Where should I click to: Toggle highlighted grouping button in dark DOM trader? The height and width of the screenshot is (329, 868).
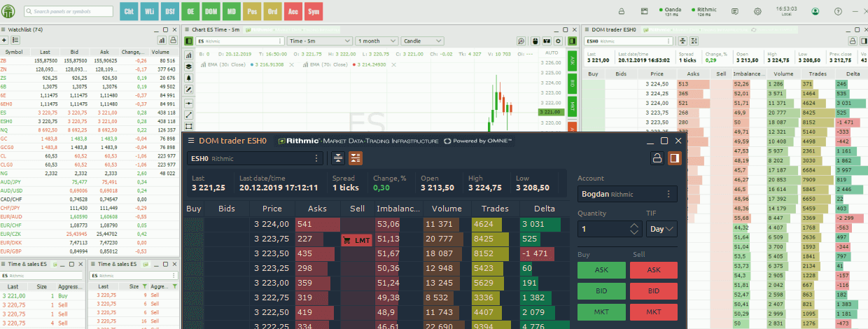(x=356, y=157)
